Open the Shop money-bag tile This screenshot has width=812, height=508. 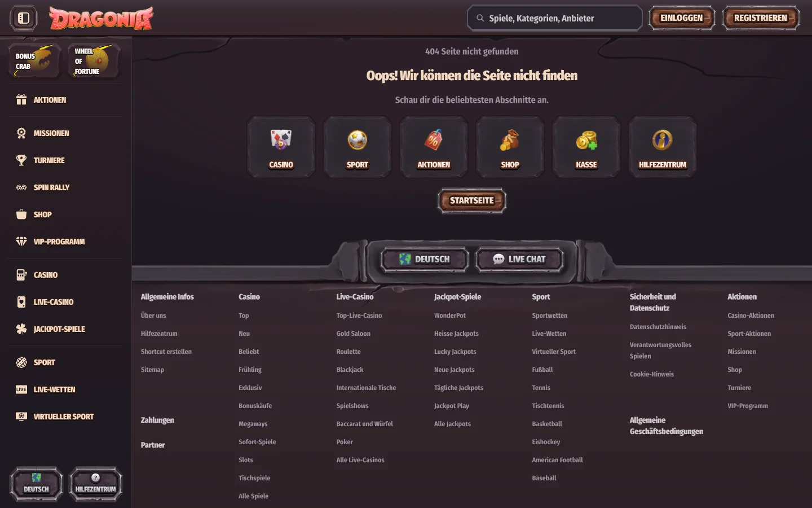pyautogui.click(x=510, y=147)
